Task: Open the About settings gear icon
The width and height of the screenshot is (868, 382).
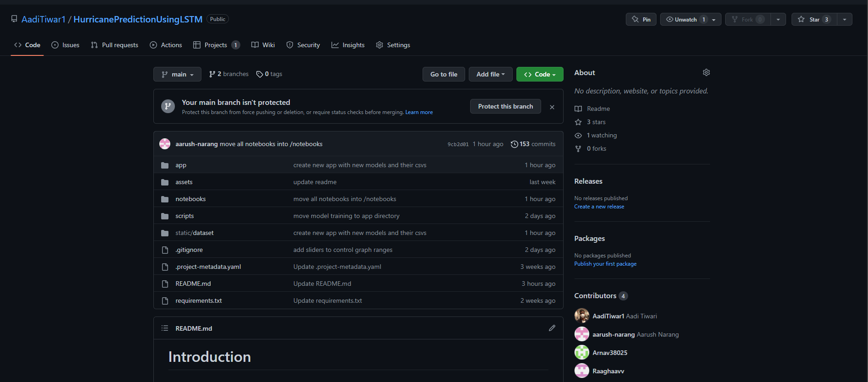Action: coord(706,72)
